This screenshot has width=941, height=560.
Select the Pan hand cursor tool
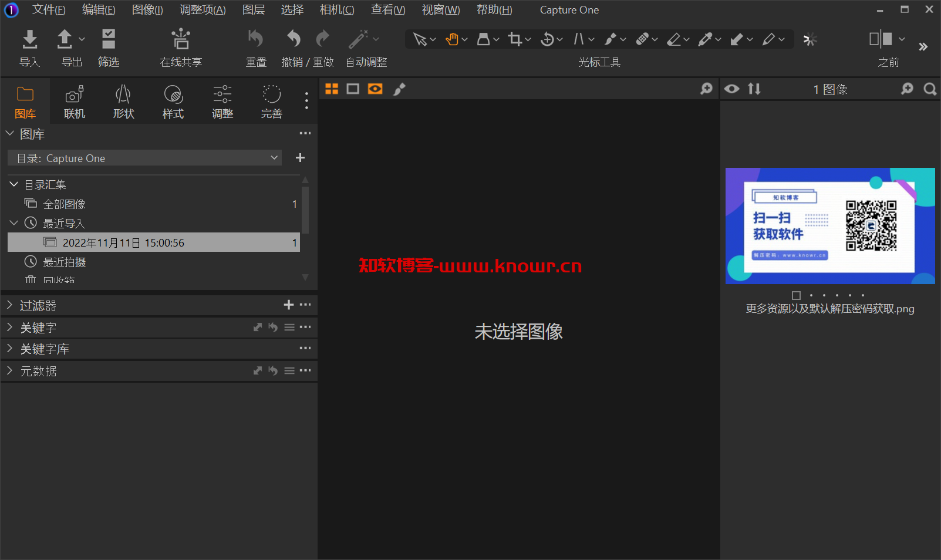[x=451, y=39]
